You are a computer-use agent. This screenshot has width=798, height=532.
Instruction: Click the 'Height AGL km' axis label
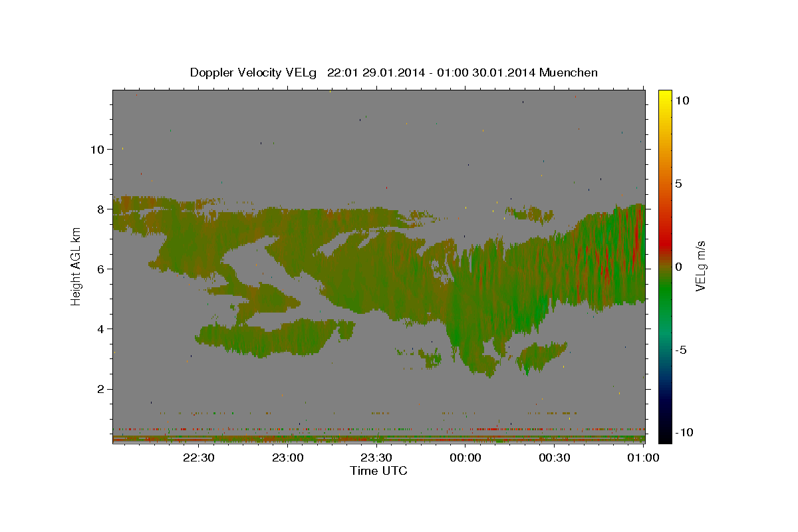76,266
